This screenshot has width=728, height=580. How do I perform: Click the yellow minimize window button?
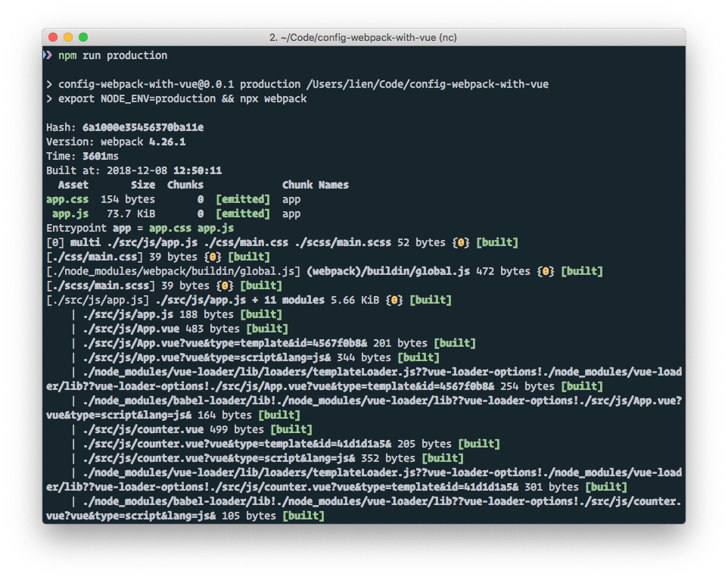click(68, 37)
